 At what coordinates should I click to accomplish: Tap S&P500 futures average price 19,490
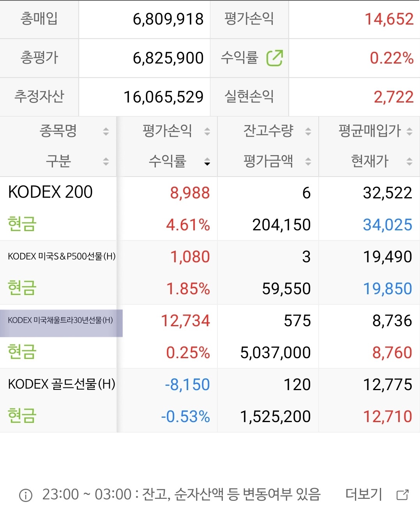pos(387,257)
